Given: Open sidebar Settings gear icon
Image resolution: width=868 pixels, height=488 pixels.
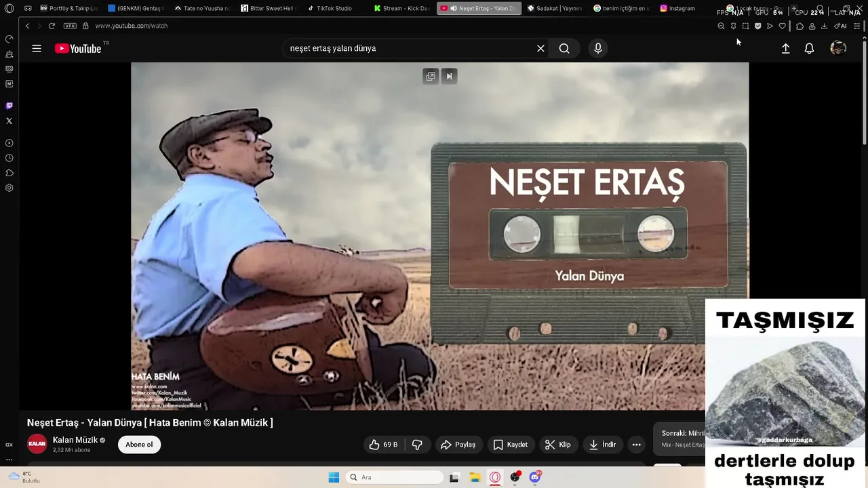Looking at the screenshot, I should pyautogui.click(x=9, y=188).
